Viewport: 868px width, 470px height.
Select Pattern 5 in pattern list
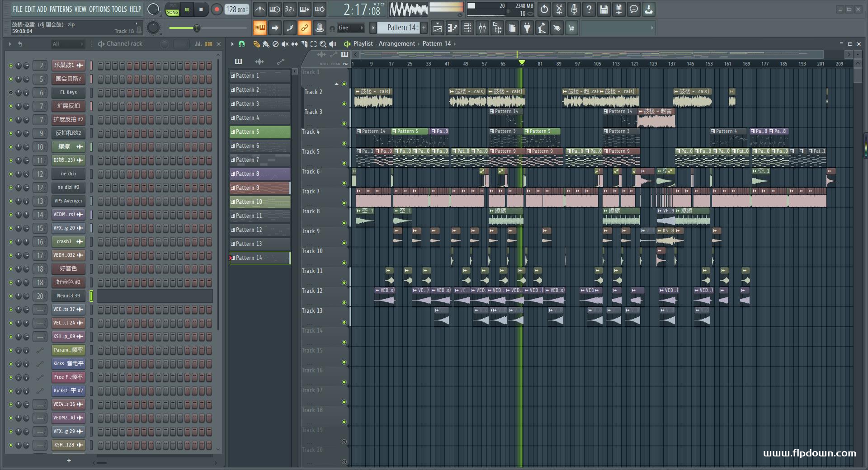(260, 132)
